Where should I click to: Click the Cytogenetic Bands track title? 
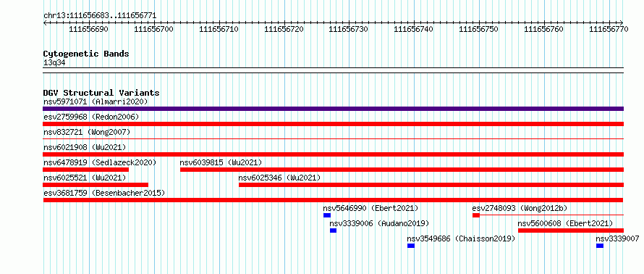click(86, 54)
